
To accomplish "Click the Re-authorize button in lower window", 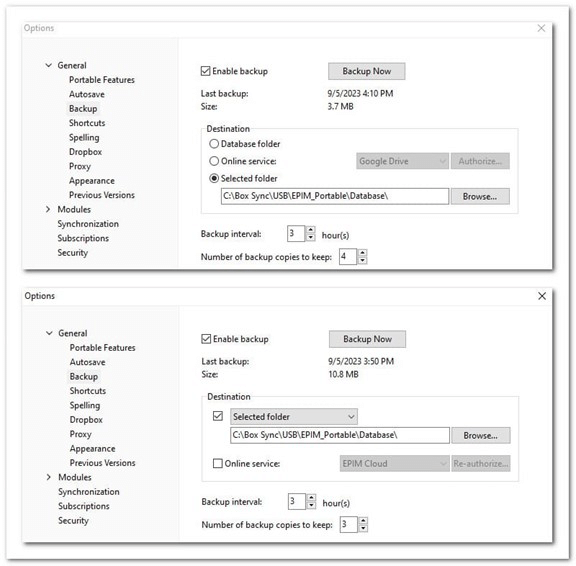I will click(481, 464).
